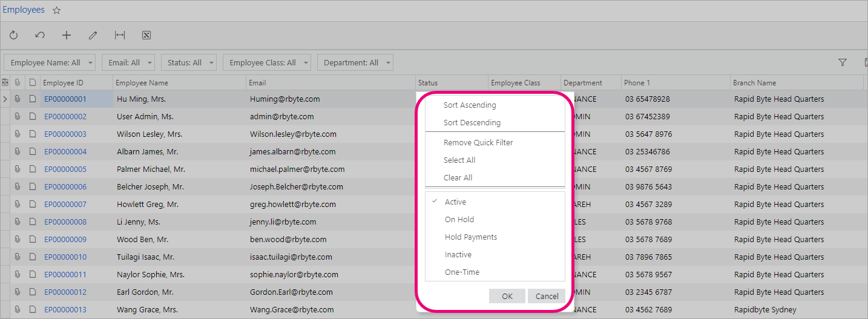Open the Employee Class: All filter dropdown
The width and height of the screenshot is (868, 319).
point(266,62)
